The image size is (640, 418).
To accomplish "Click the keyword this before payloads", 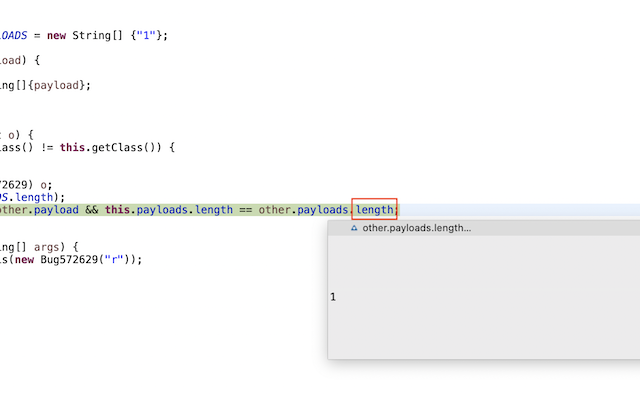I will (x=117, y=209).
